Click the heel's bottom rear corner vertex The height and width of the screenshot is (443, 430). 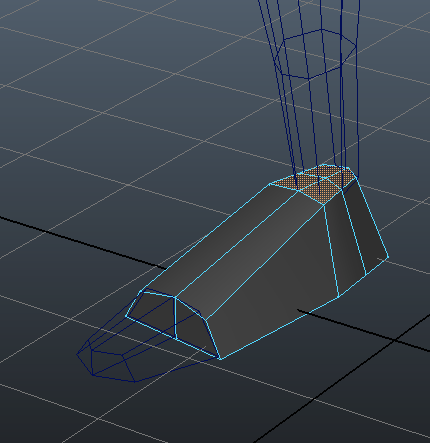pyautogui.click(x=388, y=257)
